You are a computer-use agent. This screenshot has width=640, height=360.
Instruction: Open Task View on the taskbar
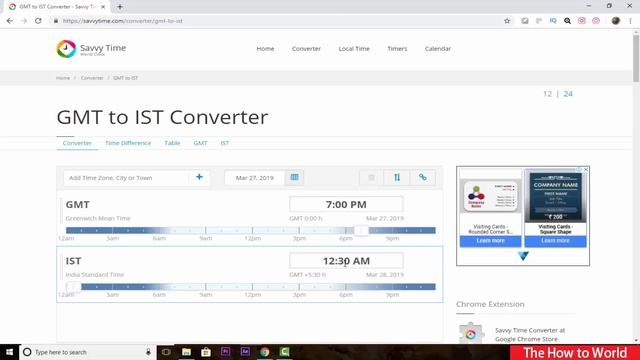click(166, 352)
